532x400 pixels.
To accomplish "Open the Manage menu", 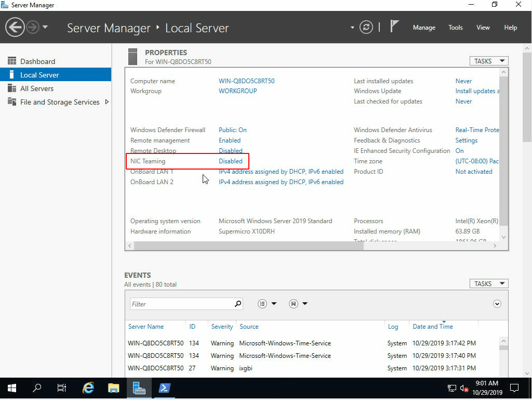I will pyautogui.click(x=424, y=27).
